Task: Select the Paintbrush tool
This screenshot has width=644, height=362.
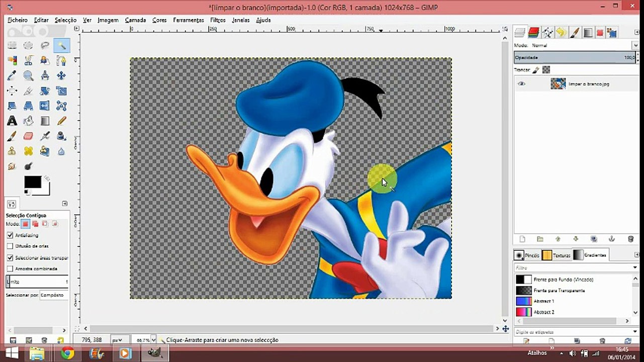Action: point(12,136)
